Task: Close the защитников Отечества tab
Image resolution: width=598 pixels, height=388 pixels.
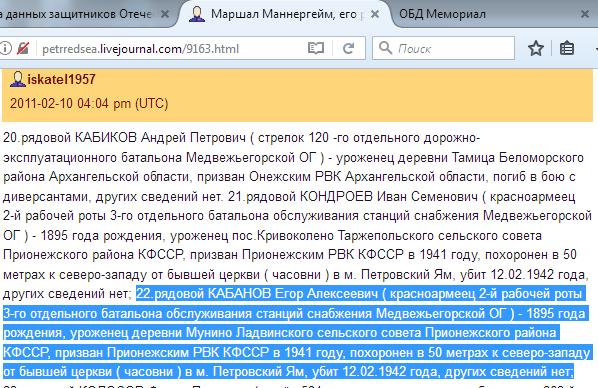Action: (x=165, y=14)
